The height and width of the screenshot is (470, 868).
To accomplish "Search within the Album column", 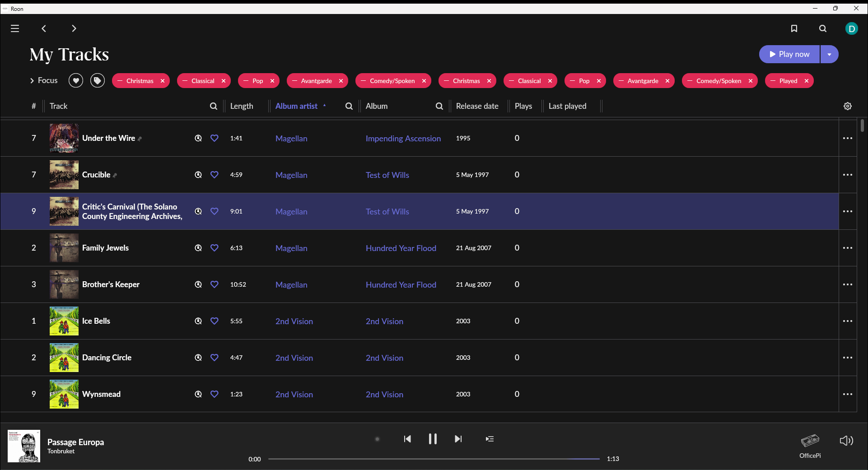I will tap(439, 106).
